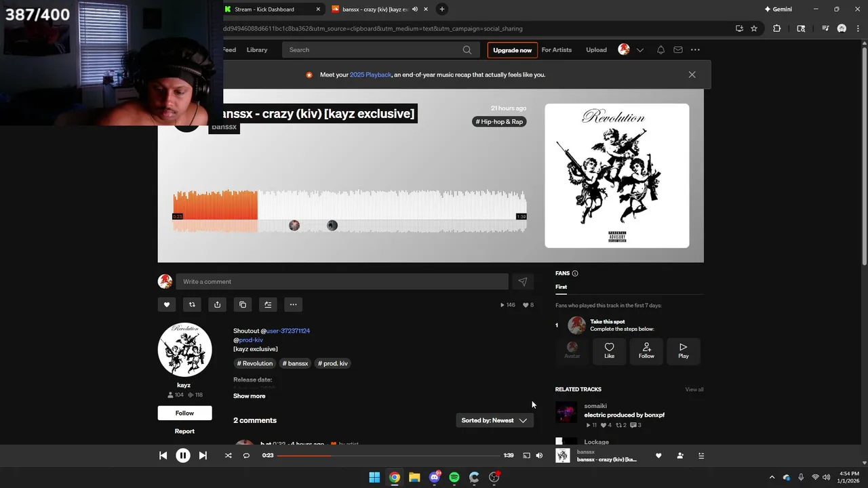
Task: Focus the Write a comment field
Action: [342, 281]
